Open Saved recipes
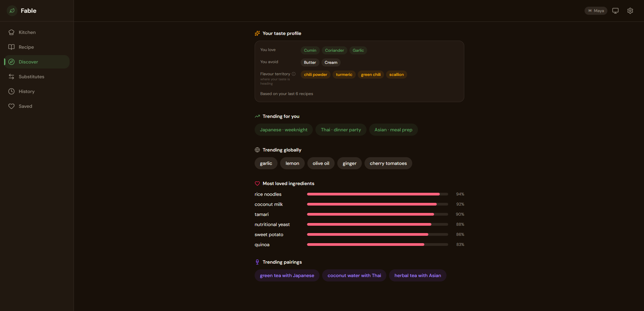The width and height of the screenshot is (644, 311). click(x=37, y=106)
